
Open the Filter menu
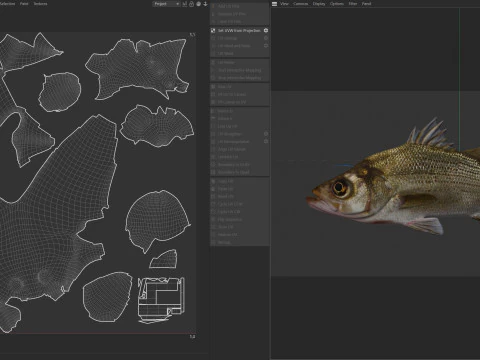coord(353,4)
